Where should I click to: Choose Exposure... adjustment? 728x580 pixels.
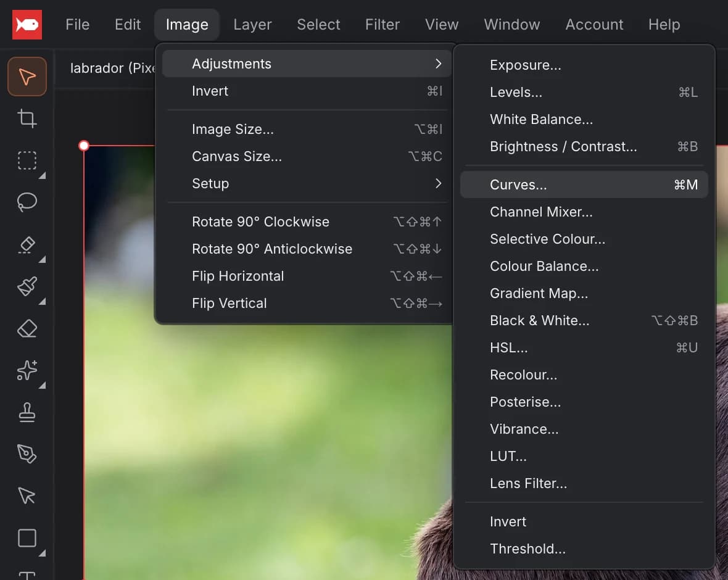point(584,65)
